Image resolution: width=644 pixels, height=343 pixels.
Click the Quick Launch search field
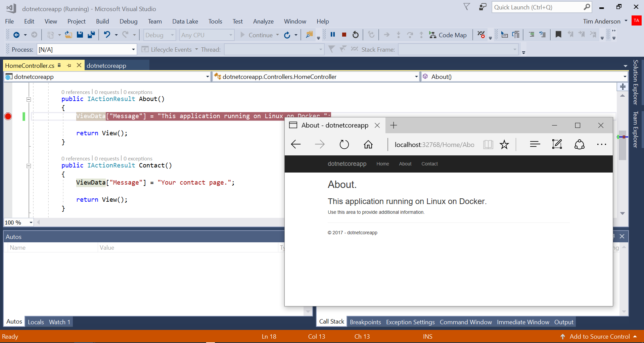click(x=542, y=7)
